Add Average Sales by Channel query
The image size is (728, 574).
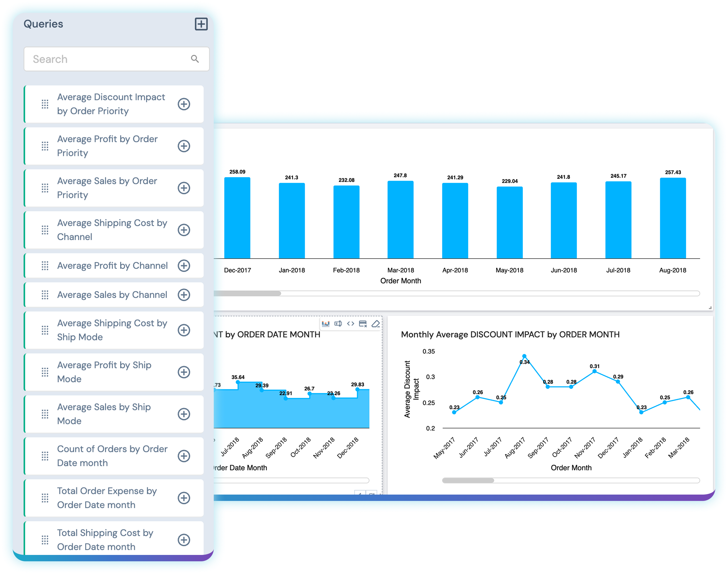(x=184, y=295)
